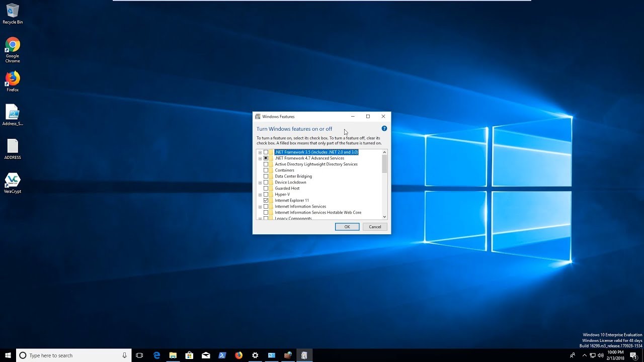Tick the Containers checkbox
The height and width of the screenshot is (362, 644).
point(266,170)
